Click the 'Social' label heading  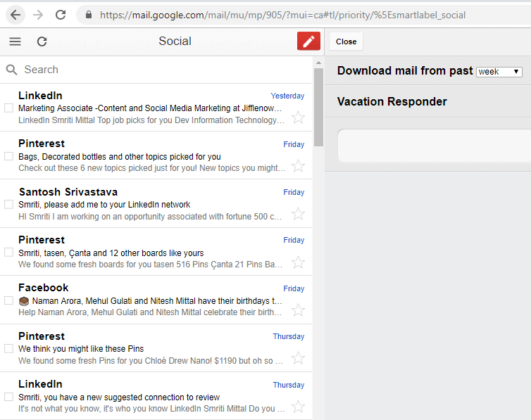coord(175,42)
